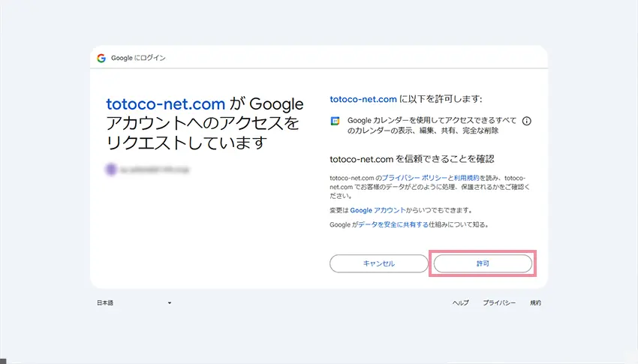Click the totoco-net.com link in main title
Screen dimensions: 638x364
coord(165,104)
